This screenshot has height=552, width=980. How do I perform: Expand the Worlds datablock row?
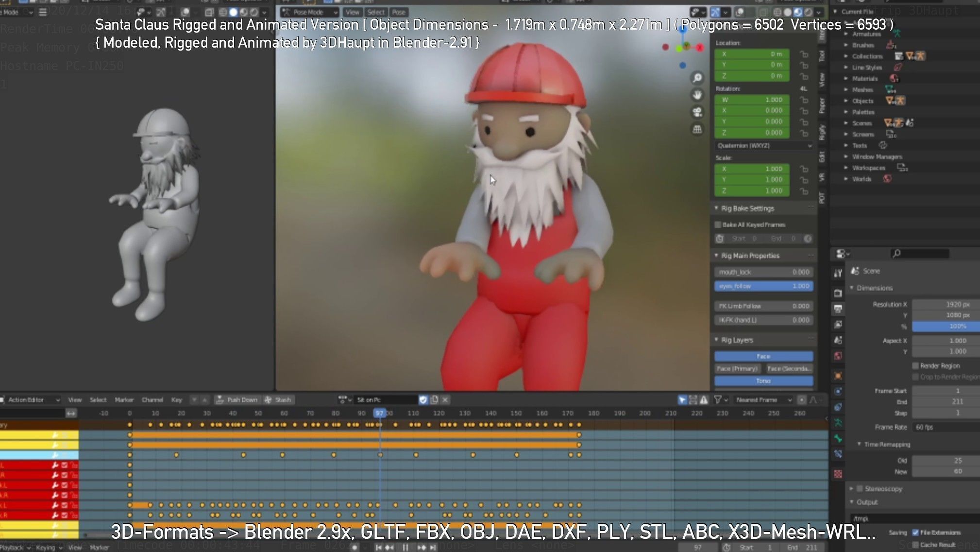(x=846, y=179)
